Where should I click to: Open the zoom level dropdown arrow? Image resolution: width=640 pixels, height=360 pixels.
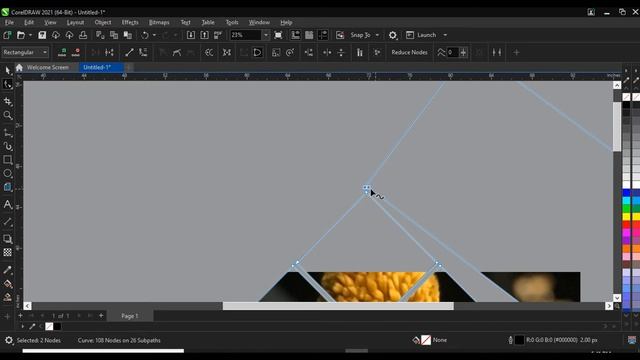point(266,35)
